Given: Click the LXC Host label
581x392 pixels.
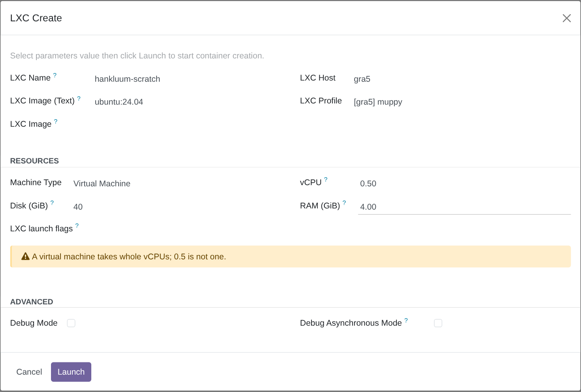Looking at the screenshot, I should 318,78.
